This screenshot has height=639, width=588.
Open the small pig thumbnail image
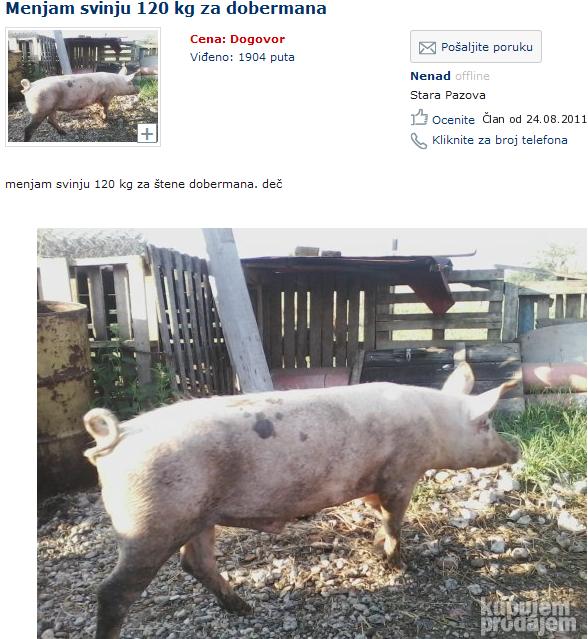pos(83,86)
